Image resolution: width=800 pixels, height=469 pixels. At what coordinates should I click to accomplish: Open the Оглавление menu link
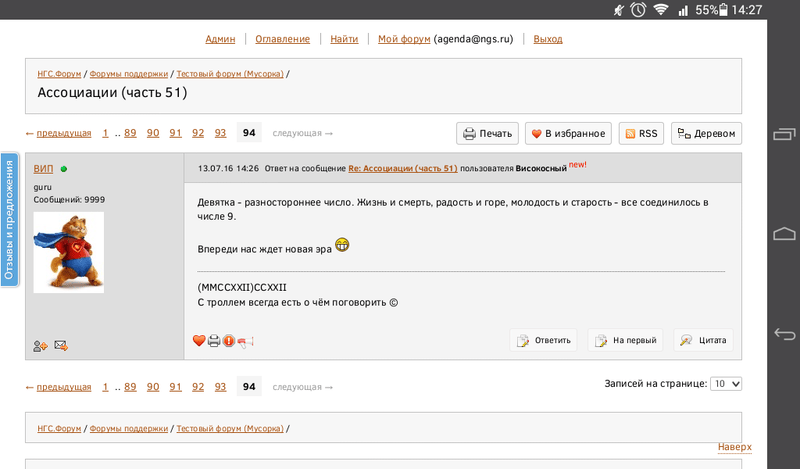click(x=283, y=39)
